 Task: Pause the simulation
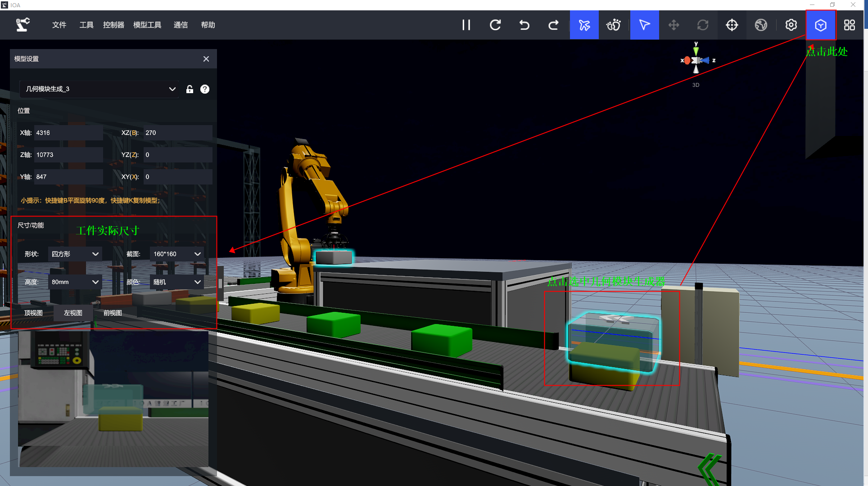click(x=466, y=25)
